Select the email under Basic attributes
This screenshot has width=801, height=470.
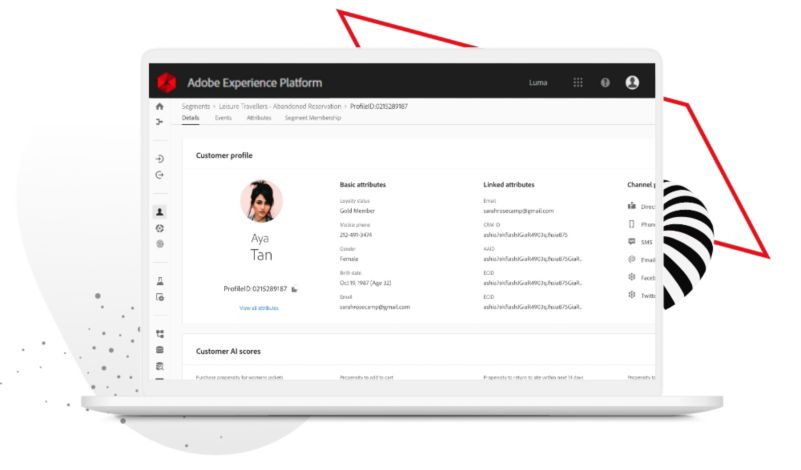coord(375,307)
